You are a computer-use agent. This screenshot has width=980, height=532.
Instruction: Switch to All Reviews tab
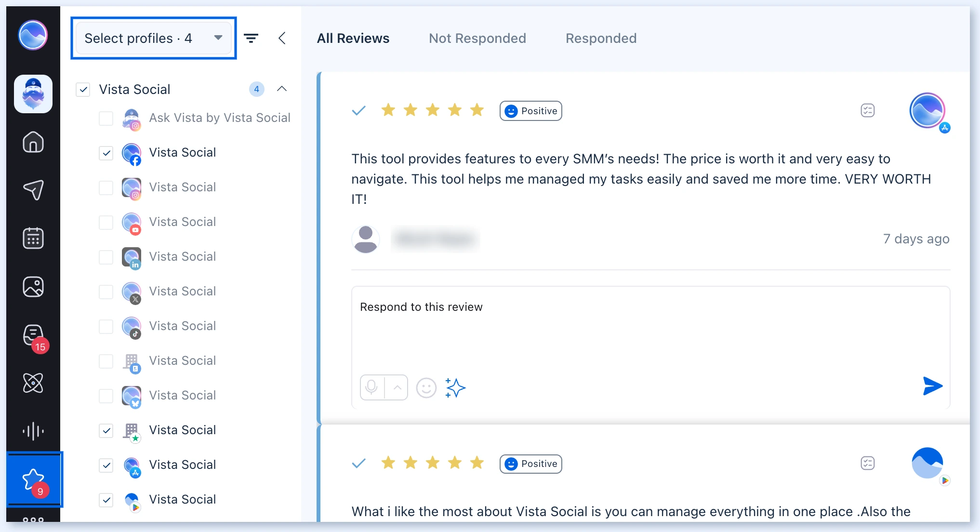(353, 38)
